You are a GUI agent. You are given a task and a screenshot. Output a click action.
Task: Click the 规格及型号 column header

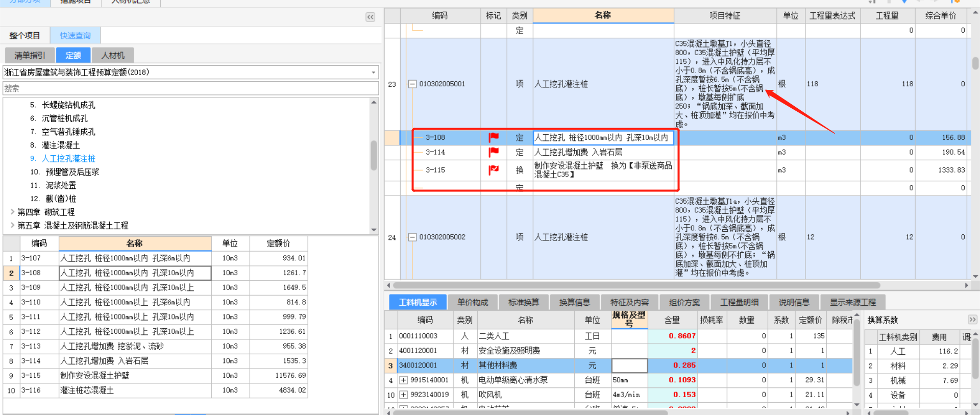click(x=629, y=320)
